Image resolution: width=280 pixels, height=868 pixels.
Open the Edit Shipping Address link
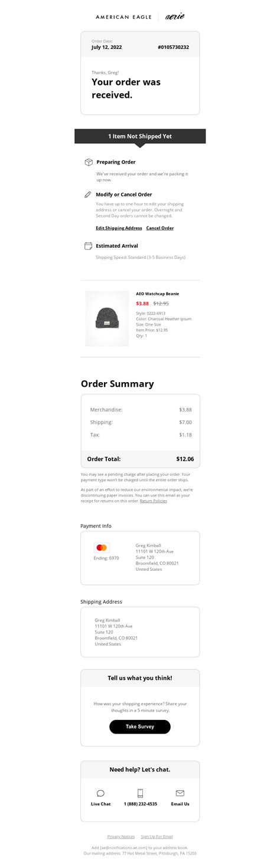[119, 228]
